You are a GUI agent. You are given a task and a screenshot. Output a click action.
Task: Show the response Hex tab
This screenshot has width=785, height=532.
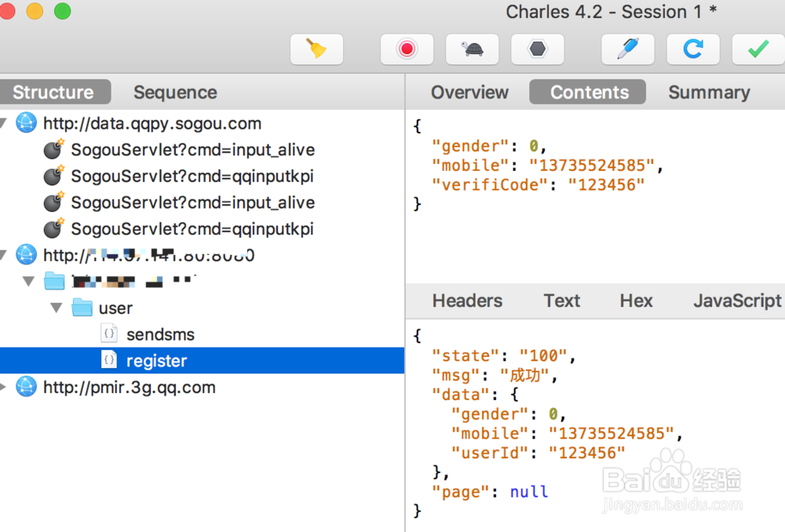(636, 301)
